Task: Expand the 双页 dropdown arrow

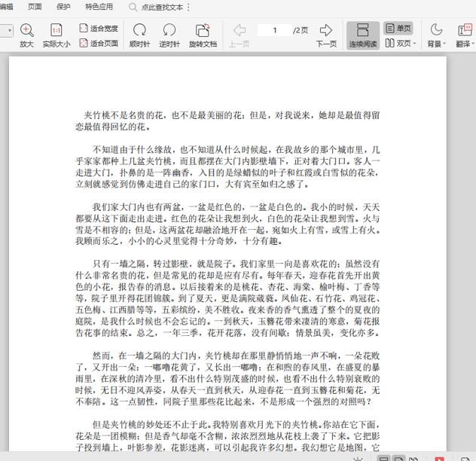Action: pos(414,44)
